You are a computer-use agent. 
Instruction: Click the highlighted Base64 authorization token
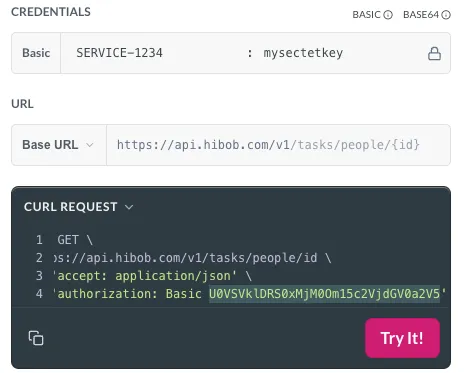(324, 294)
